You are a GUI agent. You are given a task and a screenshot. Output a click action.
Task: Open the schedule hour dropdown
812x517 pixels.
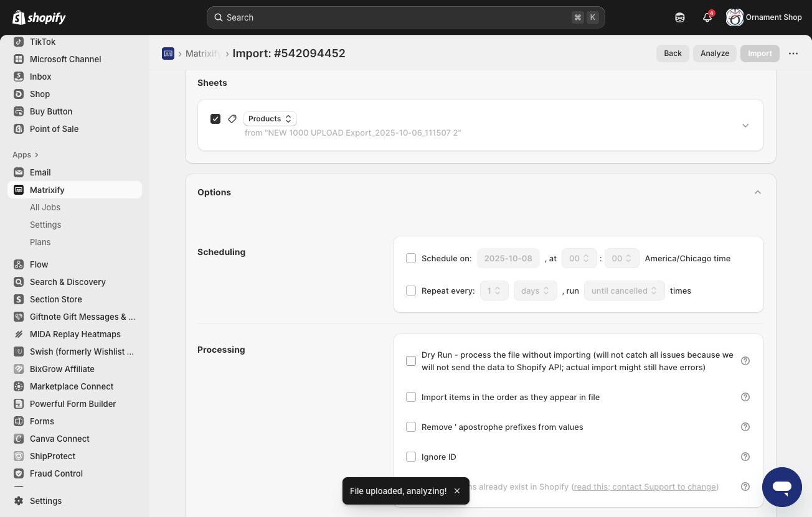point(579,258)
